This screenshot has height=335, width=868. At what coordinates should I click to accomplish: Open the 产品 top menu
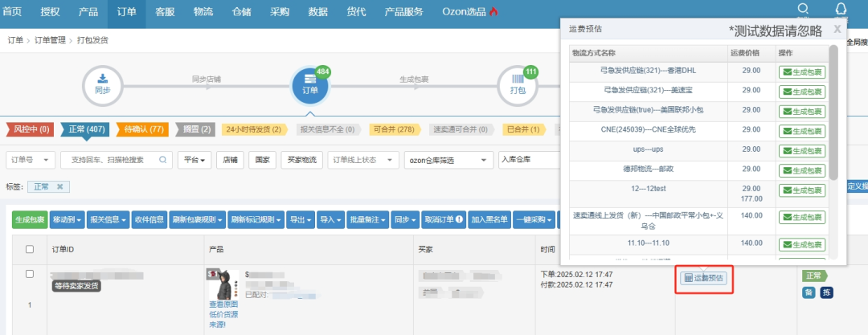click(88, 11)
